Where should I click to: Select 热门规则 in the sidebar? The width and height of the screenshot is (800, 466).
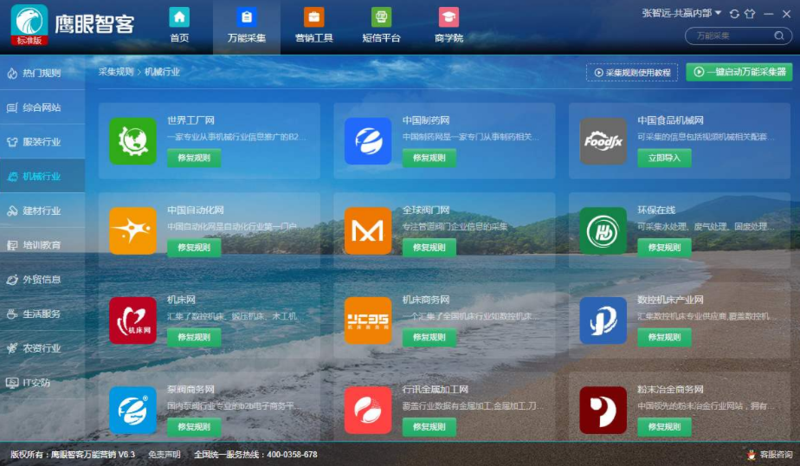pos(42,73)
